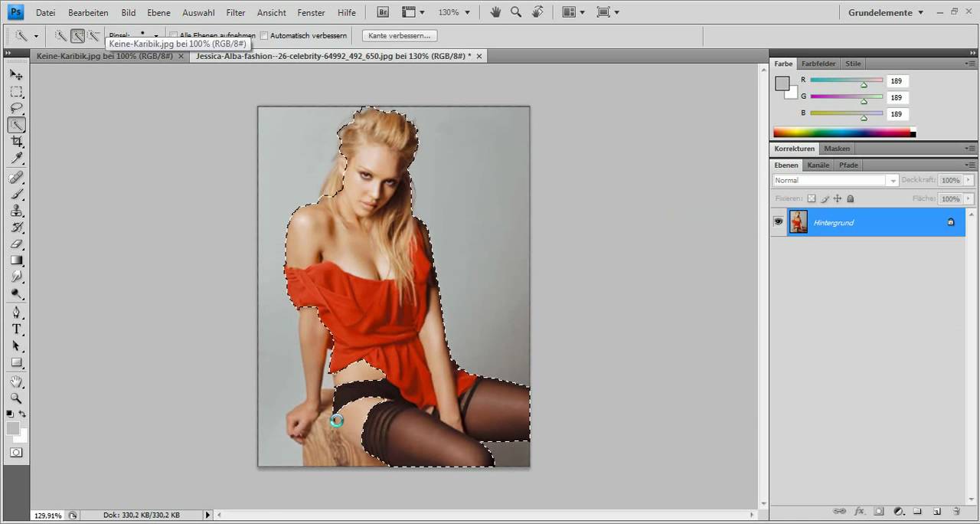
Task: Click the 'Kante verbessern...' button
Action: 398,36
